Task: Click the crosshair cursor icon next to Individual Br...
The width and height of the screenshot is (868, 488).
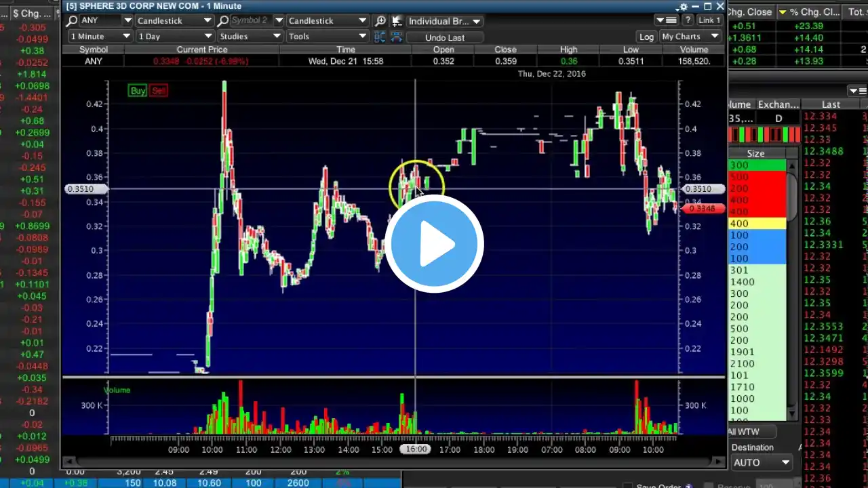Action: pyautogui.click(x=397, y=21)
